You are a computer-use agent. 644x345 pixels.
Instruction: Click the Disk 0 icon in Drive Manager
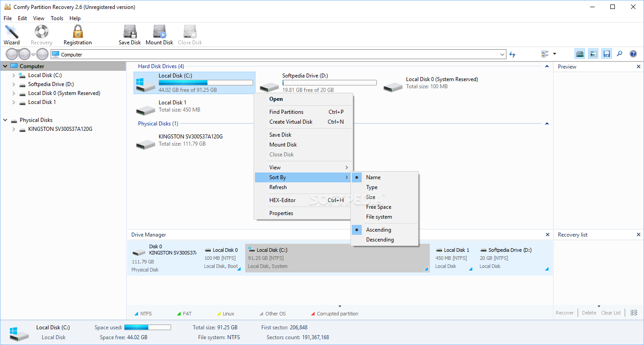(x=138, y=252)
